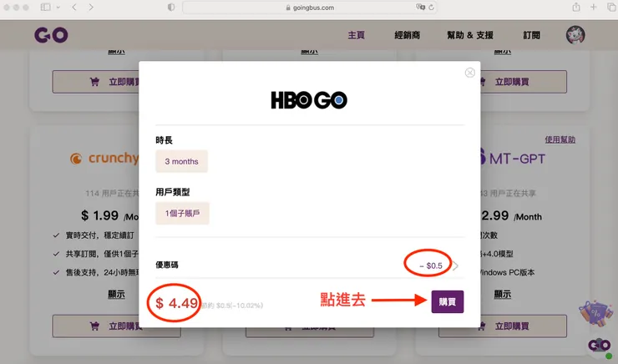Viewport: 618px width, 364px height.
Task: Open the -$0.5 coupon discount value
Action: (x=431, y=266)
